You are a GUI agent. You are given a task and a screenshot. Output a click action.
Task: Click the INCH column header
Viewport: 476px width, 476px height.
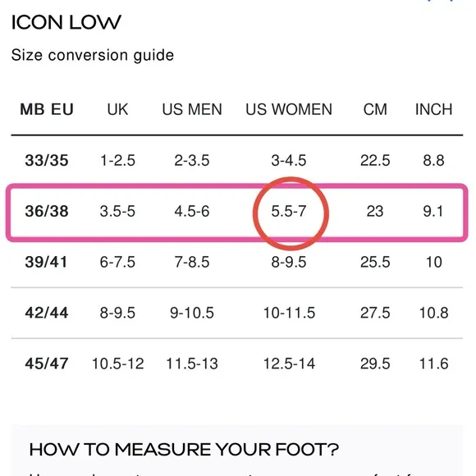tap(433, 109)
